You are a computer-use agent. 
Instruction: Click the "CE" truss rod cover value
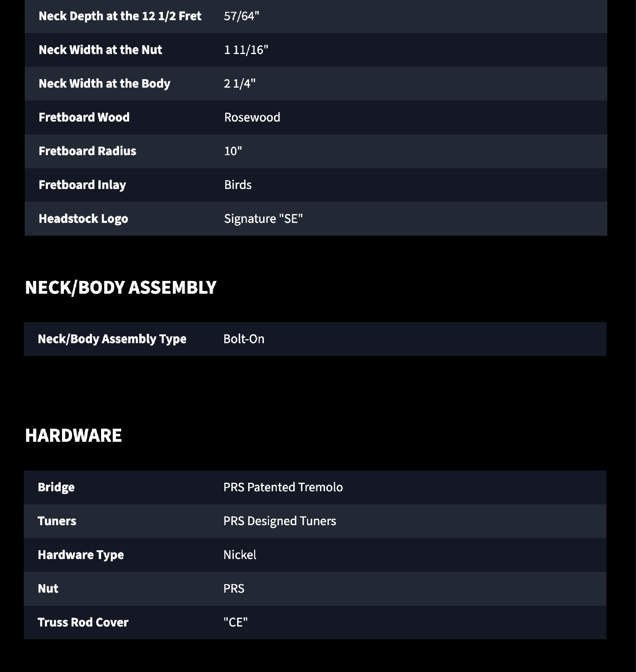click(x=235, y=623)
